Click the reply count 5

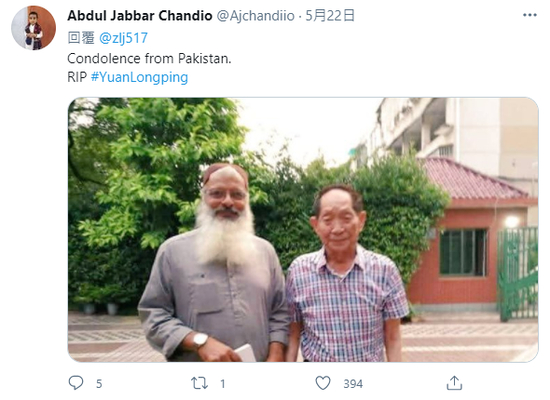coord(99,384)
